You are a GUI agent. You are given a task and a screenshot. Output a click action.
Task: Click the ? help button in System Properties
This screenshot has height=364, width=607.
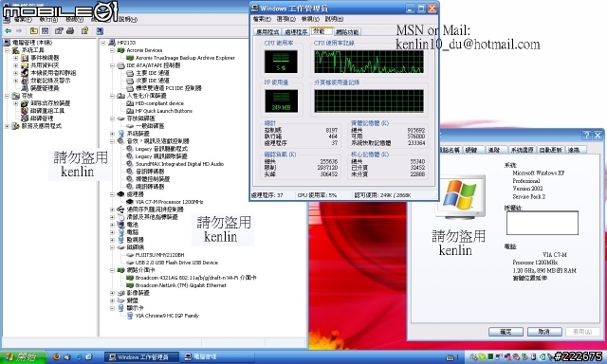point(587,135)
